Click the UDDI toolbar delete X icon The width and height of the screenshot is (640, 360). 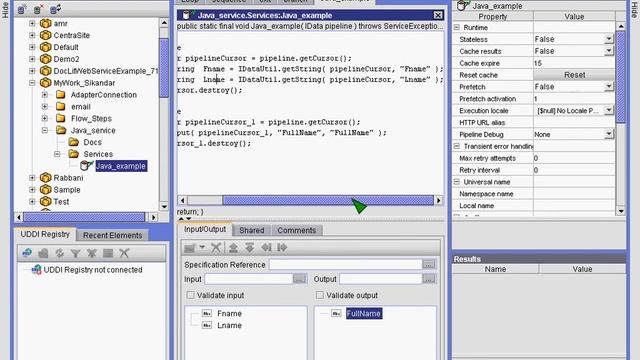[x=124, y=253]
